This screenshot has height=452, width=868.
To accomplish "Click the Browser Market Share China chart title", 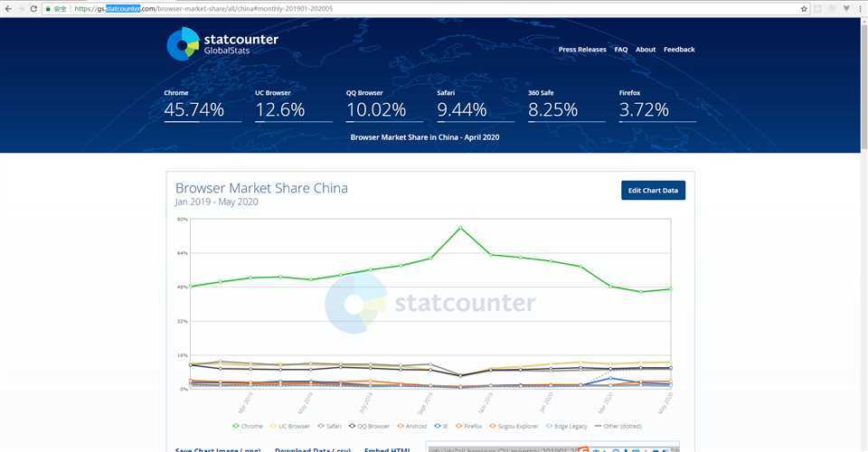I will click(x=261, y=188).
